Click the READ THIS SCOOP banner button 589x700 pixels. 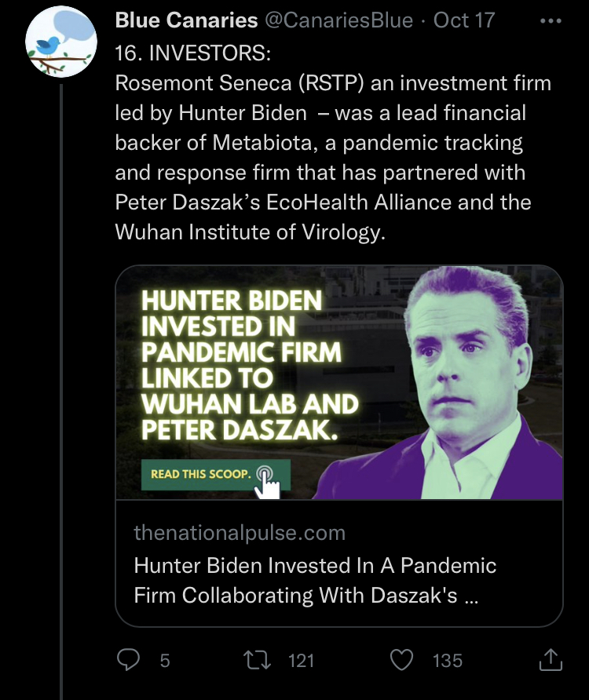216,475
